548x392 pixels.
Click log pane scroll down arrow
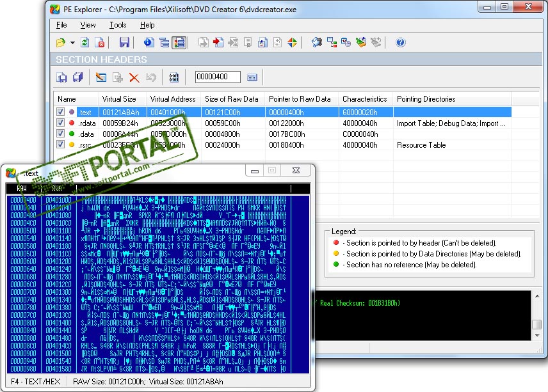(x=537, y=336)
